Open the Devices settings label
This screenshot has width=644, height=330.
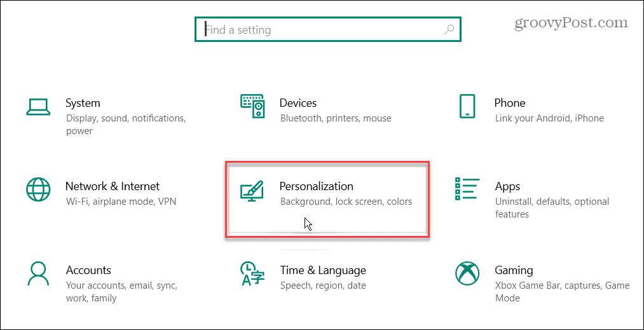point(298,103)
